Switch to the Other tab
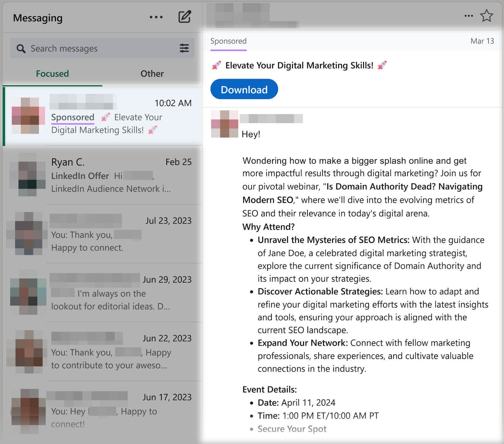Image resolution: width=504 pixels, height=444 pixels. (152, 73)
